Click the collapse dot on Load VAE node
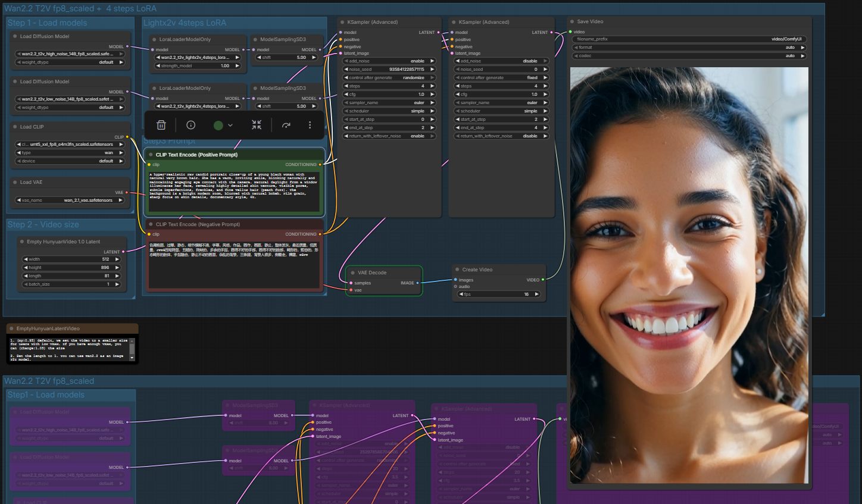The image size is (862, 504). pyautogui.click(x=15, y=182)
